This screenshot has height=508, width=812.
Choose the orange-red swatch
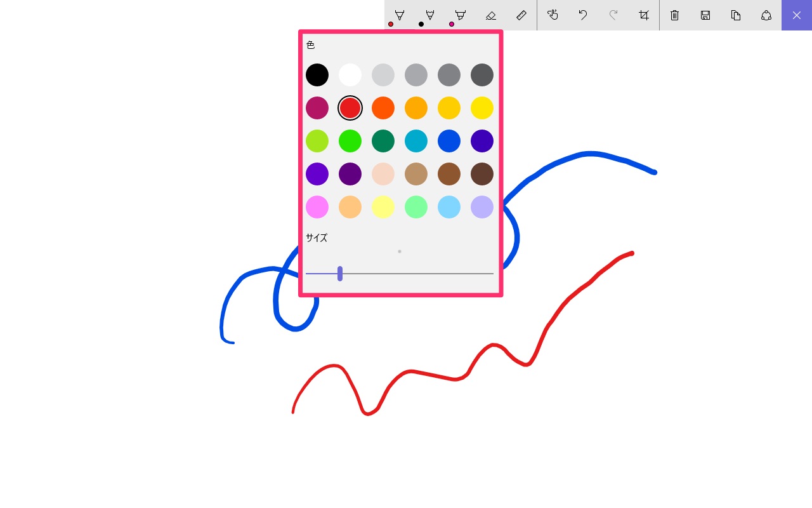(383, 108)
